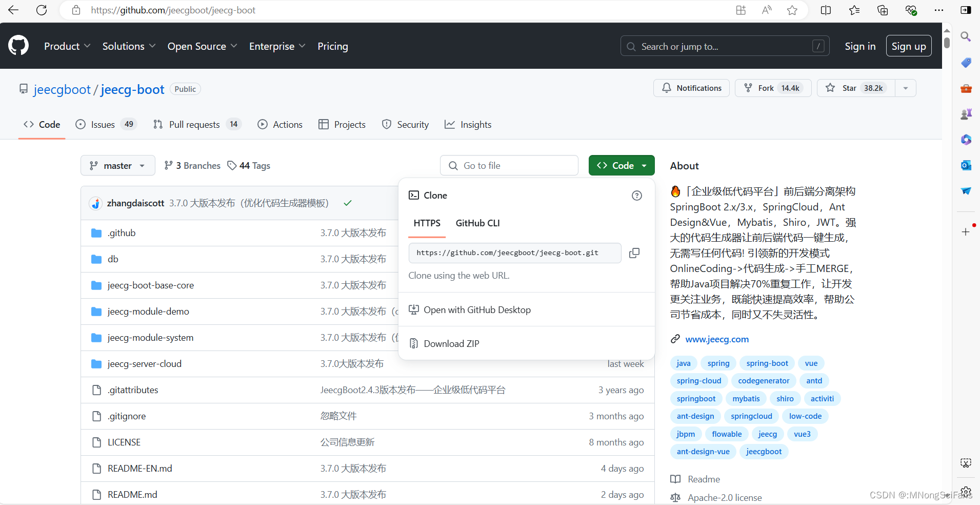
Task: Open the star lists dropdown arrow
Action: point(906,88)
